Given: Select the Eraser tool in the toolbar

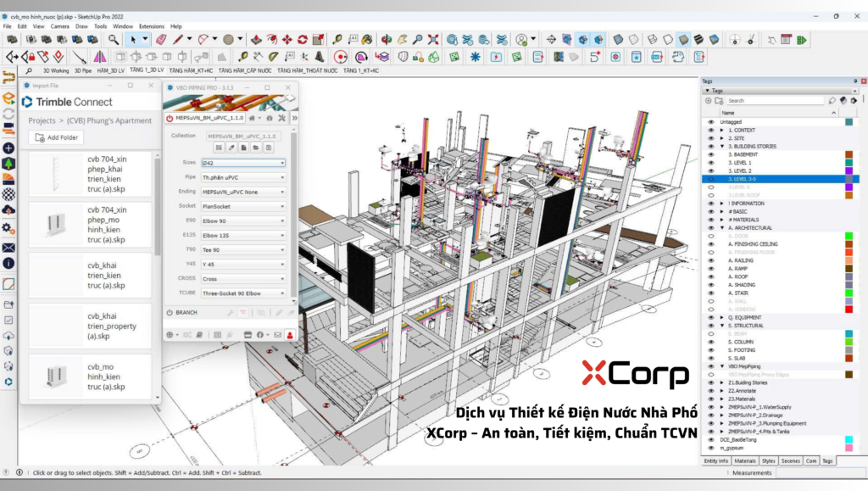Looking at the screenshot, I should (161, 39).
